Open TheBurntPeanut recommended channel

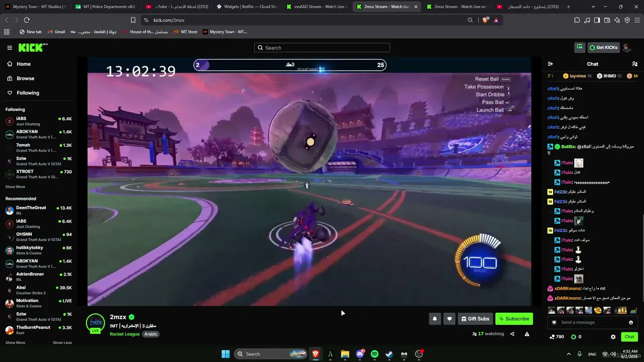[x=39, y=330]
